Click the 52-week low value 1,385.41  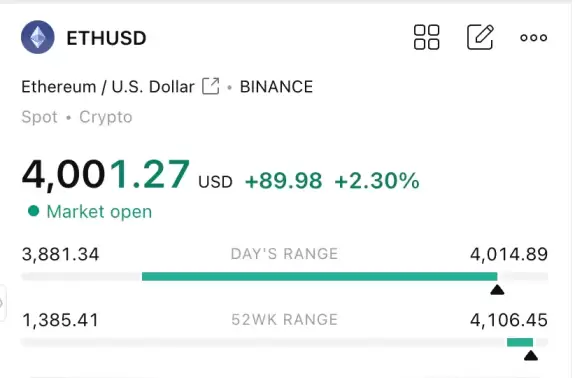click(61, 320)
